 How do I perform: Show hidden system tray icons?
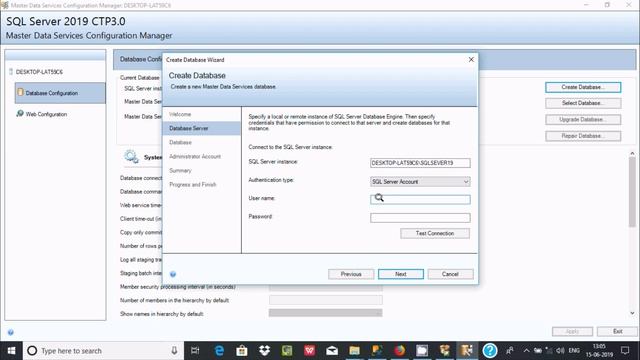(x=527, y=351)
